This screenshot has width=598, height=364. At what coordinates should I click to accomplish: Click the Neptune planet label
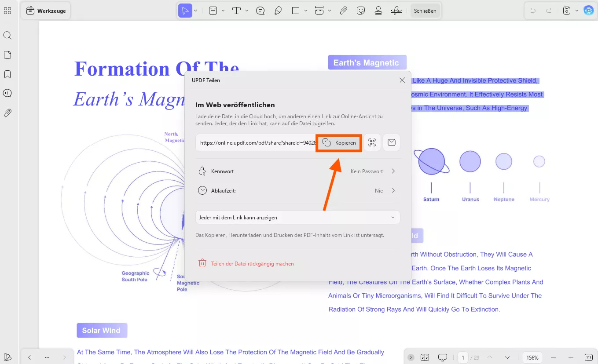[x=504, y=199]
